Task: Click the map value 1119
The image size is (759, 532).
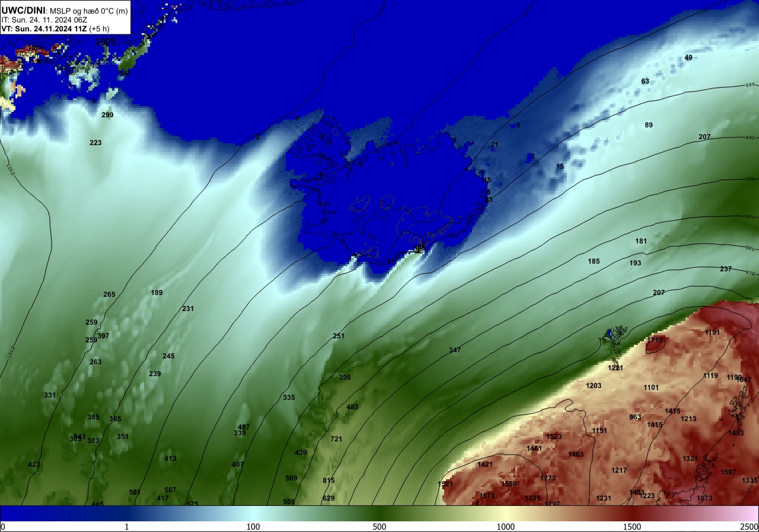Action: [710, 376]
